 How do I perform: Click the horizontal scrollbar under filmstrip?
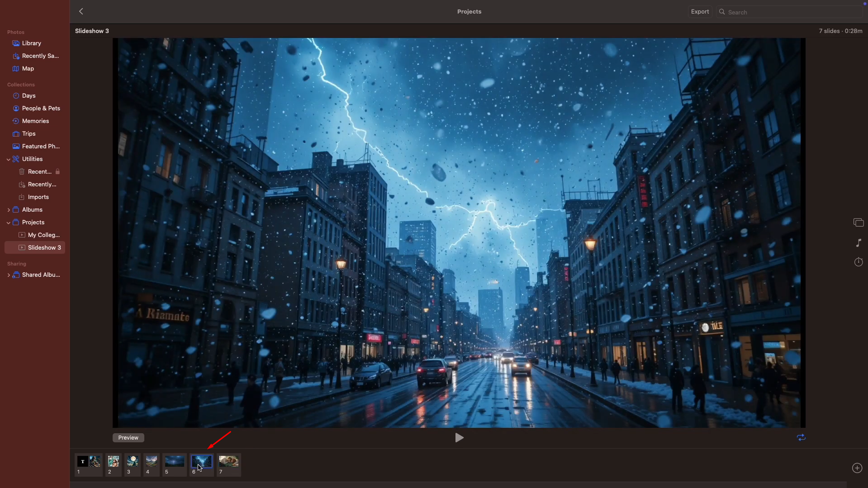coord(458,485)
